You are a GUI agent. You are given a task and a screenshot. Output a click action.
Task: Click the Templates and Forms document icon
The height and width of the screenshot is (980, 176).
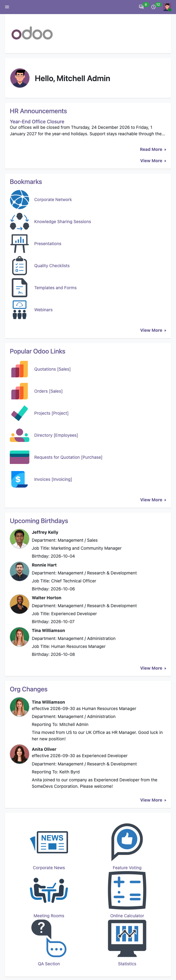tap(19, 288)
